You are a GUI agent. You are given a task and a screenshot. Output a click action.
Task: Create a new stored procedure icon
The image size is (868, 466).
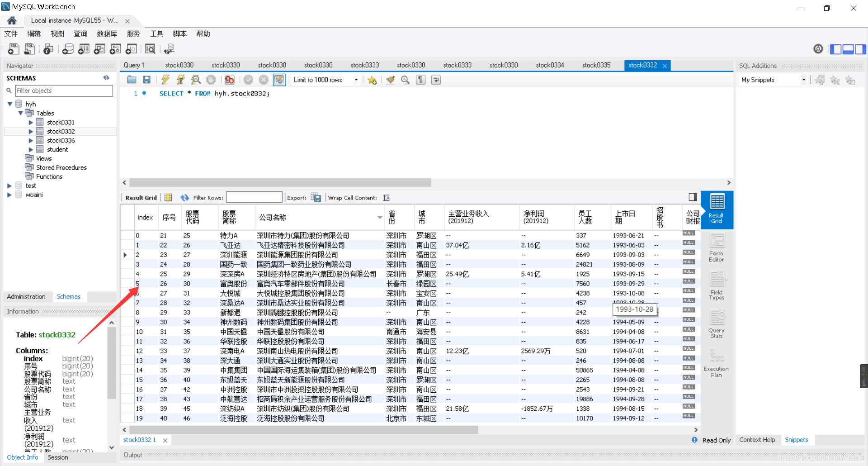pos(115,49)
